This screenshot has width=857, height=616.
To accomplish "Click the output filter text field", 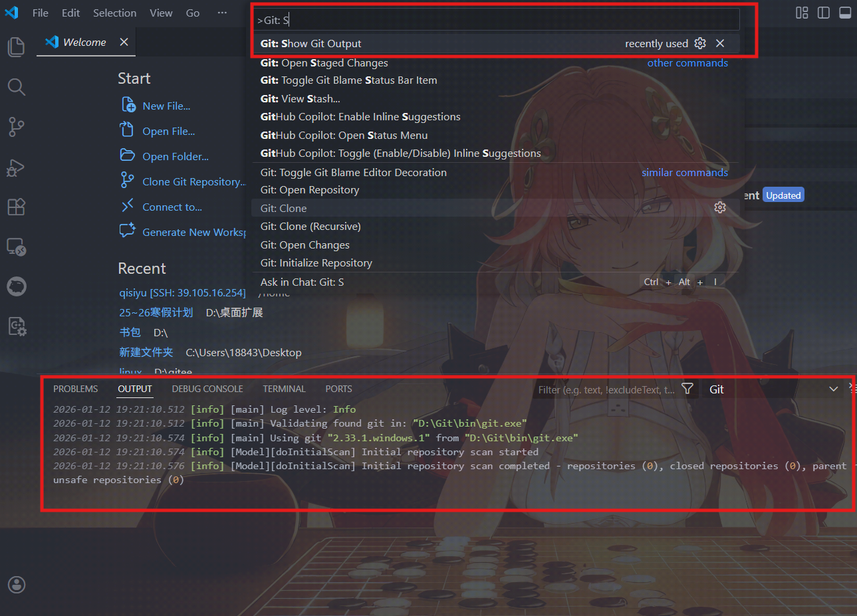I will click(606, 389).
